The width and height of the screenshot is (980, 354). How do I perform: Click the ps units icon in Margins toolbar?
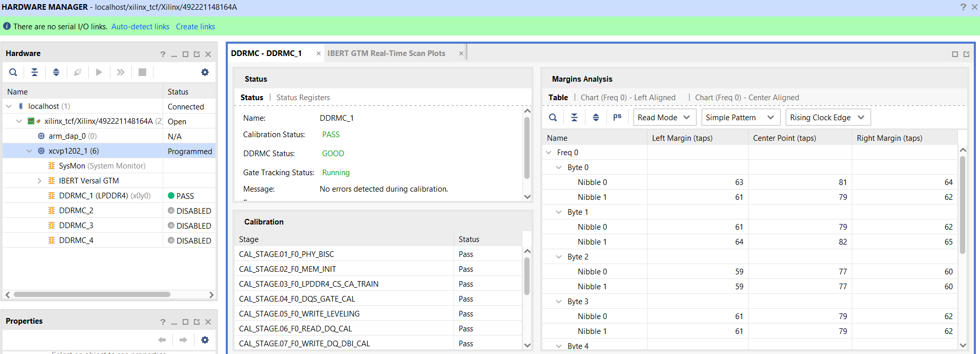617,117
